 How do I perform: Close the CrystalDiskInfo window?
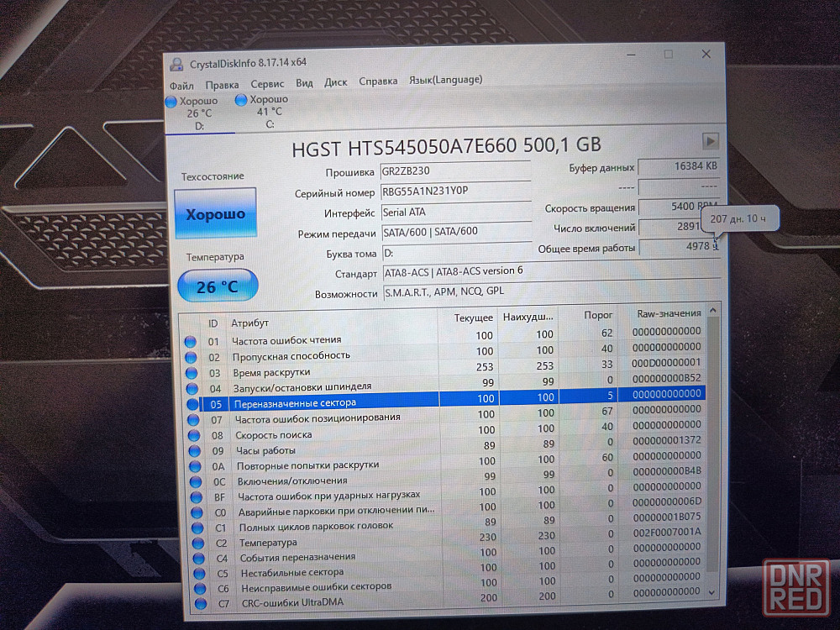click(x=706, y=54)
